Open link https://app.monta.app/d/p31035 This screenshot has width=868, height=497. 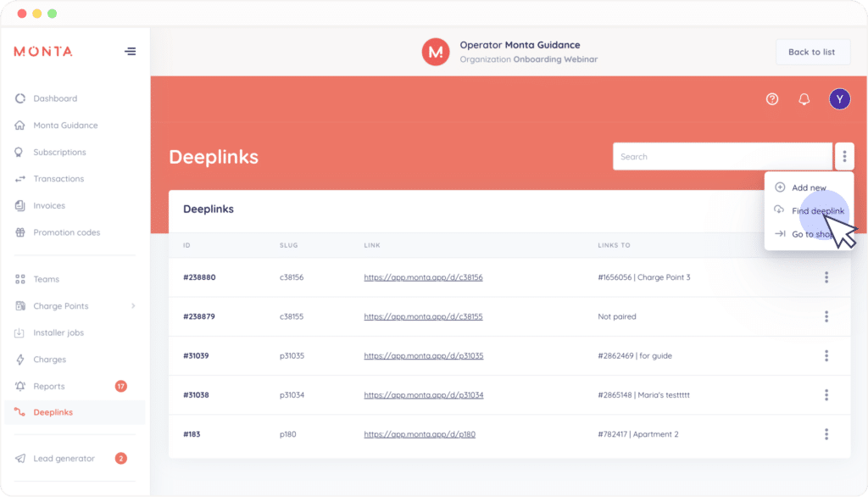(424, 355)
